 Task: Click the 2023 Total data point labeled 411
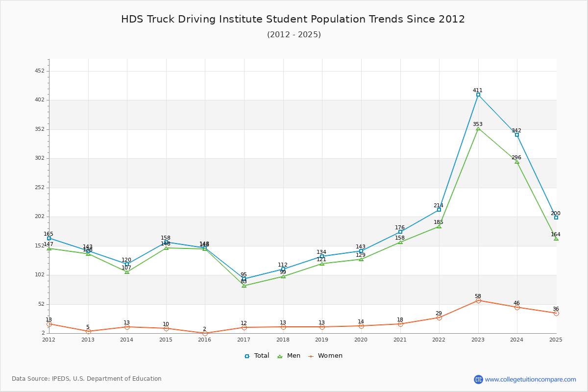[x=478, y=95]
